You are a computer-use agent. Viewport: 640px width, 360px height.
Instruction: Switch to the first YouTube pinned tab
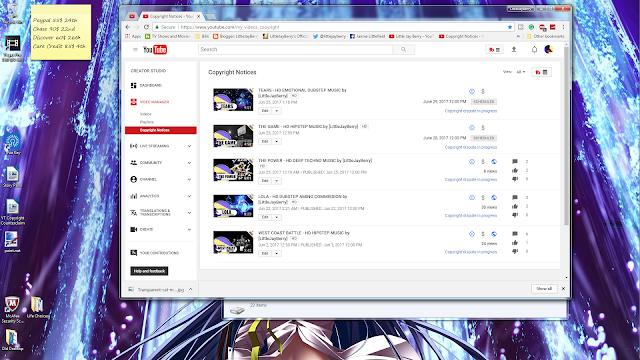(131, 16)
